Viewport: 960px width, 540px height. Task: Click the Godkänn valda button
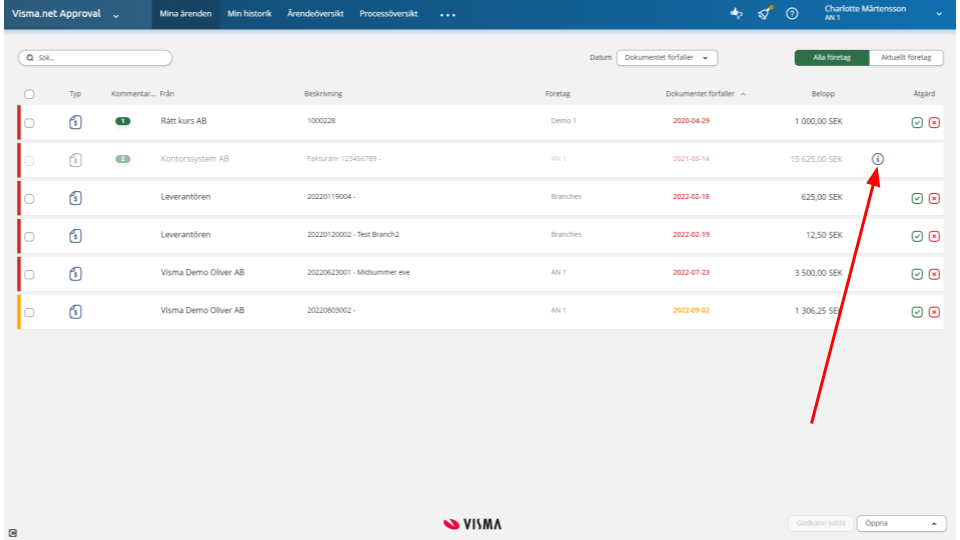click(x=820, y=523)
